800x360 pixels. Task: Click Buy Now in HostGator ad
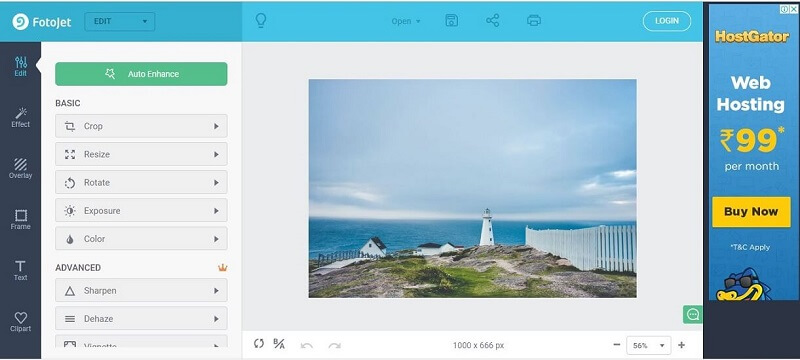(751, 212)
